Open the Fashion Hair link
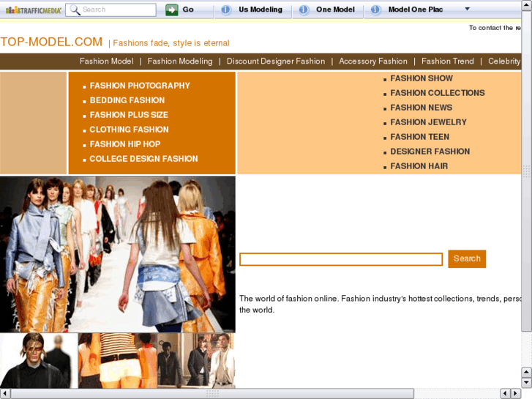532x399 pixels. click(x=419, y=165)
